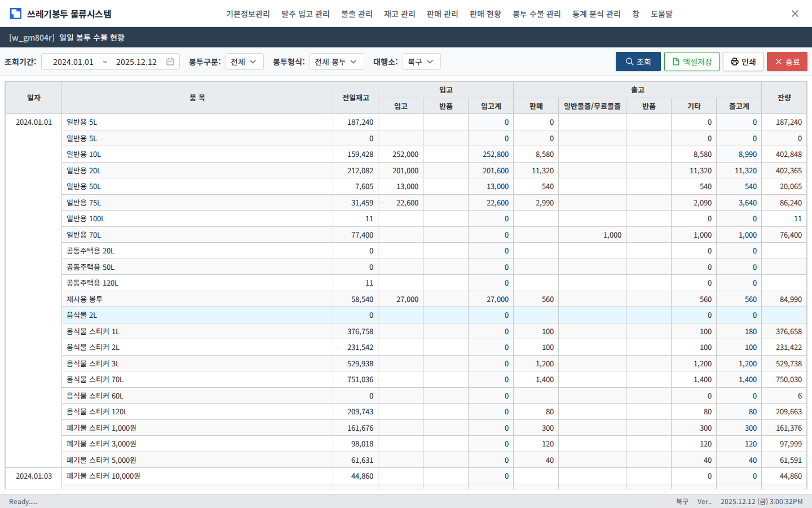This screenshot has height=508, width=812.
Task: Click the start date 2024.01.01 field
Action: pos(73,62)
